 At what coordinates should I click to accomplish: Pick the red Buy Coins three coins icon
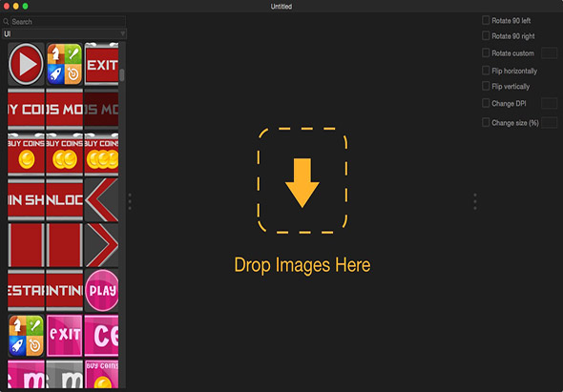click(101, 155)
